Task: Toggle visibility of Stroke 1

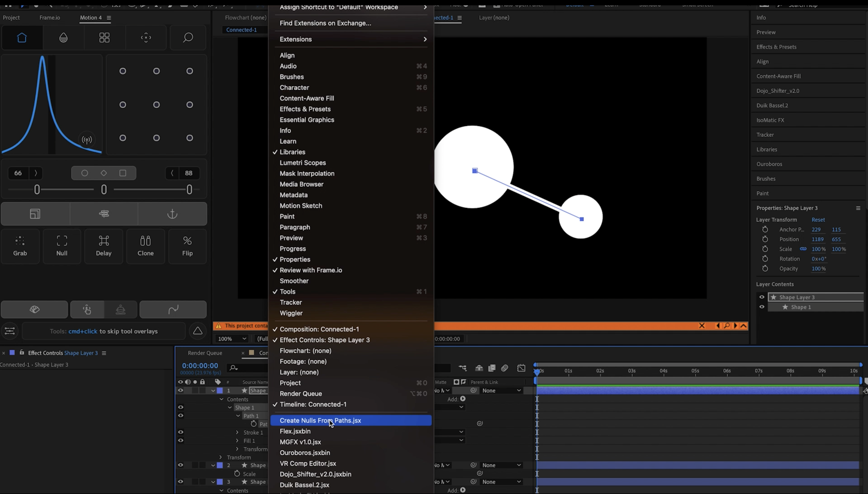Action: click(181, 432)
